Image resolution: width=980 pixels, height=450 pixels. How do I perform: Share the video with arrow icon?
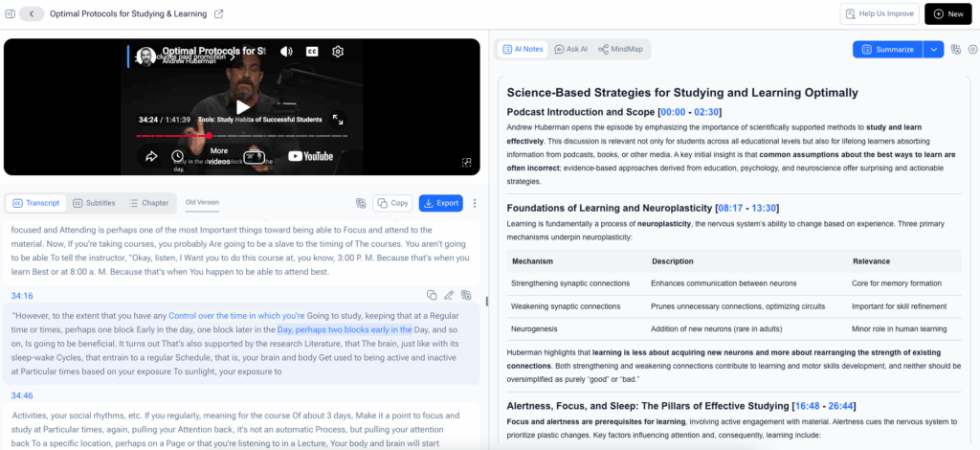coord(151,156)
